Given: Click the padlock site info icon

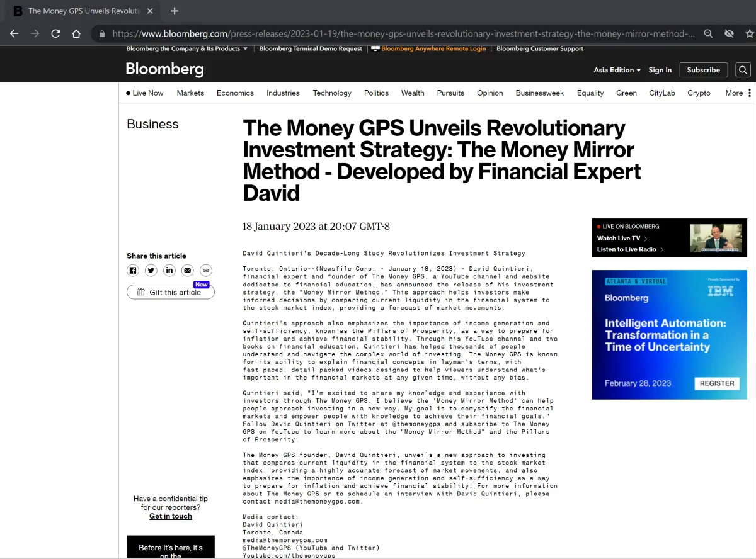Looking at the screenshot, I should click(102, 34).
